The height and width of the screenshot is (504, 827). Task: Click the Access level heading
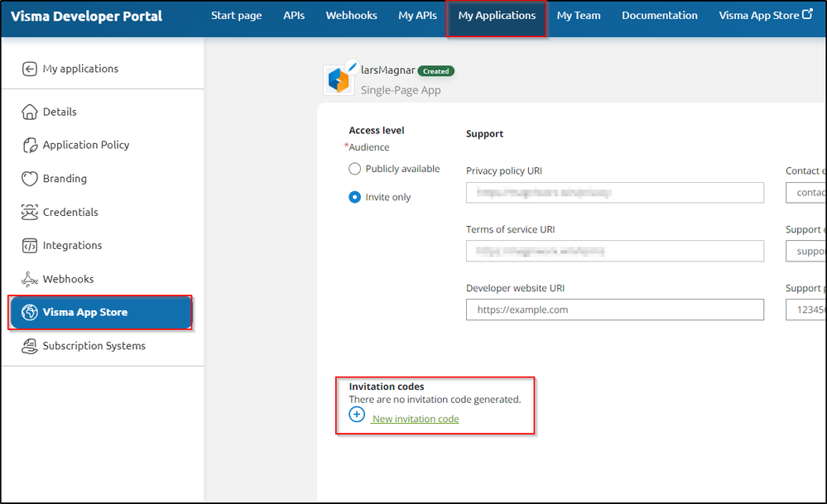click(x=377, y=130)
